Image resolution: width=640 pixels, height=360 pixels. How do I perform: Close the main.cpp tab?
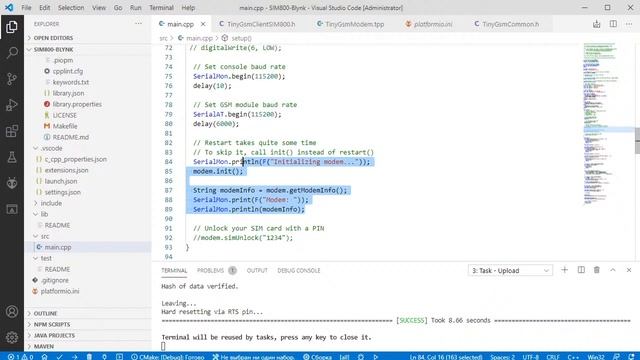coord(203,24)
